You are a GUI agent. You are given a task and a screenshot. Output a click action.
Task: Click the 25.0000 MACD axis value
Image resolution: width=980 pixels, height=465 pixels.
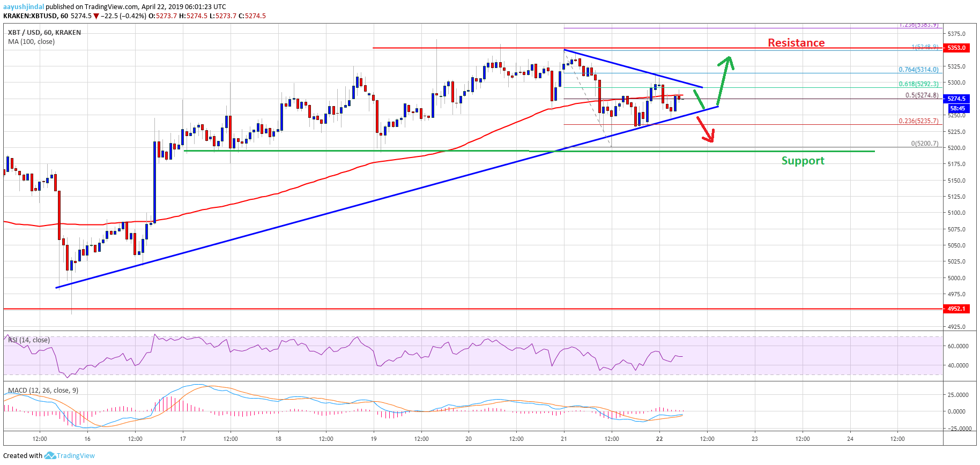[x=958, y=395]
